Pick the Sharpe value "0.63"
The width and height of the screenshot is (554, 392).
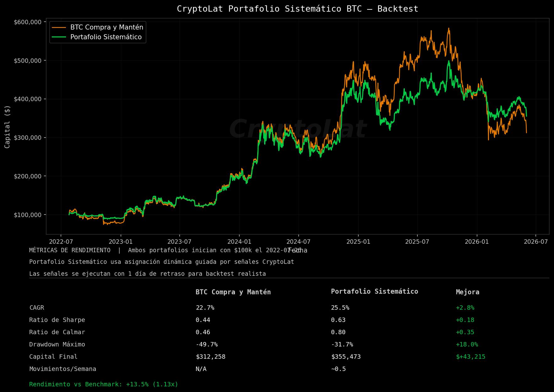coord(338,320)
